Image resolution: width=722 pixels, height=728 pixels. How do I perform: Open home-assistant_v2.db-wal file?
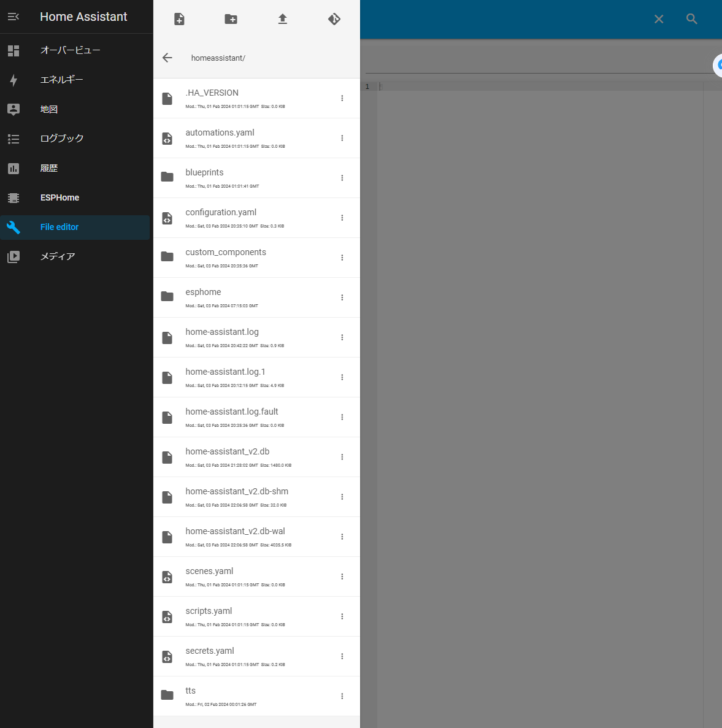[x=256, y=537]
